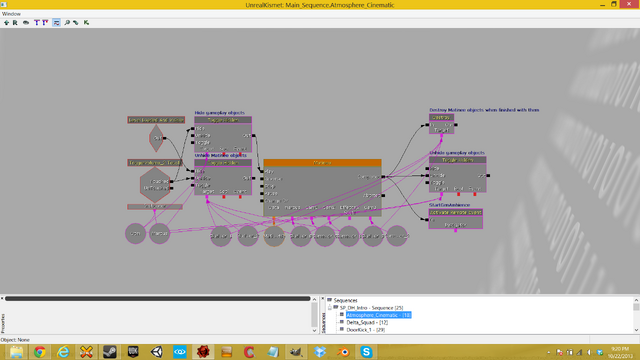Screen dimensions: 640x360
Task: Click Matinee node's Completed output connector
Action: 383,177
